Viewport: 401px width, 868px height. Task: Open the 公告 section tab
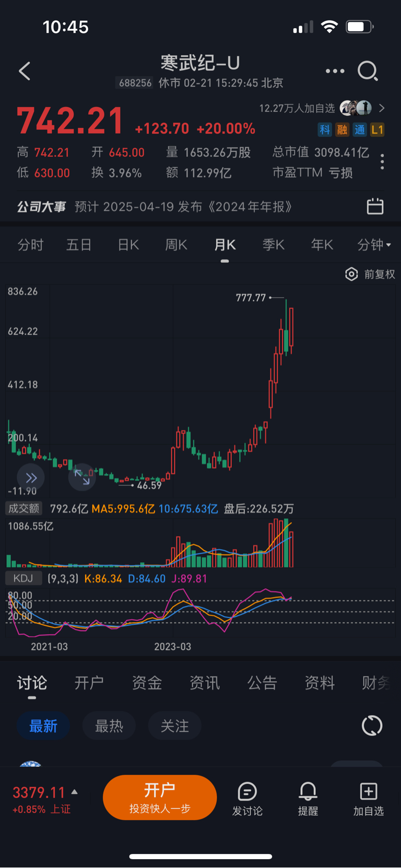point(262,683)
